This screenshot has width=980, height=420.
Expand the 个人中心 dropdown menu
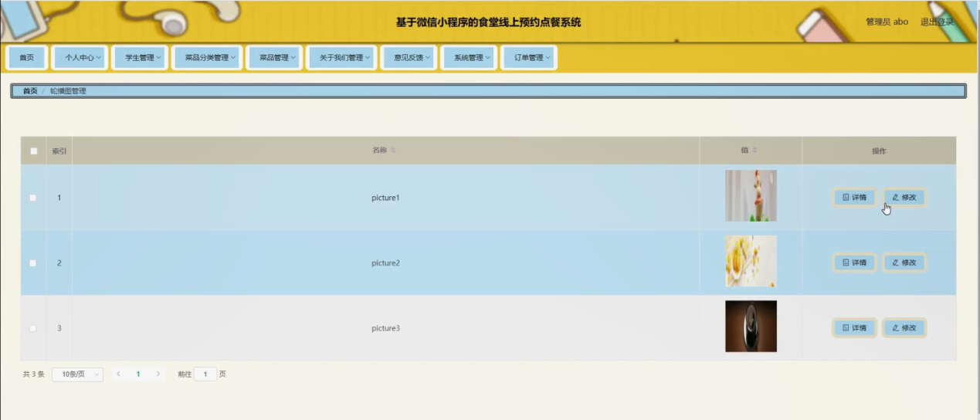pyautogui.click(x=83, y=58)
